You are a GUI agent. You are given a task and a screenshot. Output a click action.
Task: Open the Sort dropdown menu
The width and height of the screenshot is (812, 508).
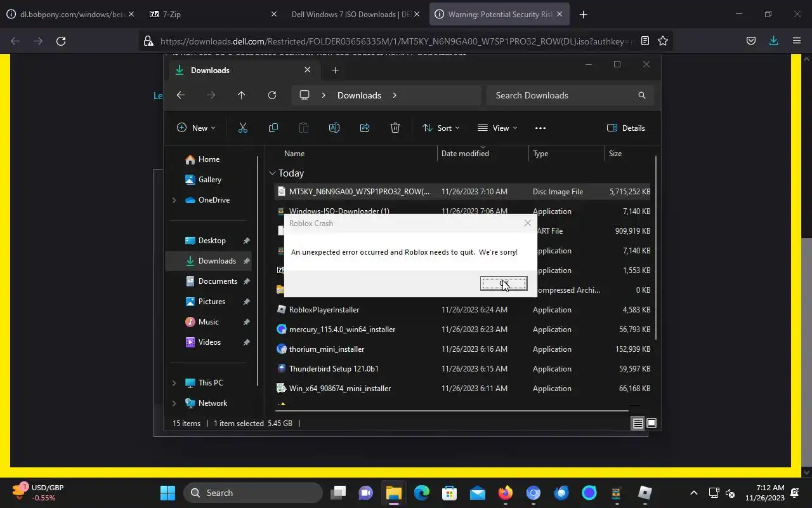coord(441,128)
